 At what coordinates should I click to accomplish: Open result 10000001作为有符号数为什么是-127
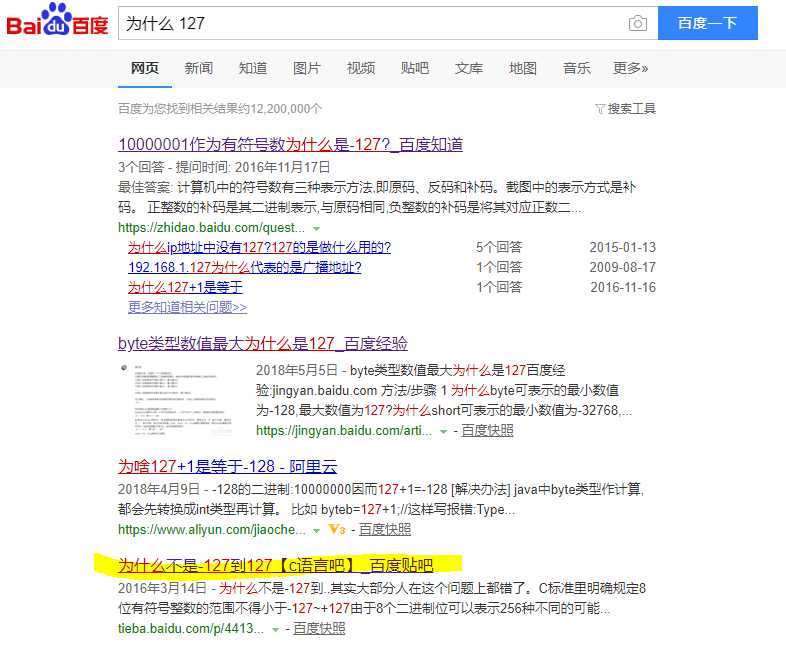(x=290, y=144)
